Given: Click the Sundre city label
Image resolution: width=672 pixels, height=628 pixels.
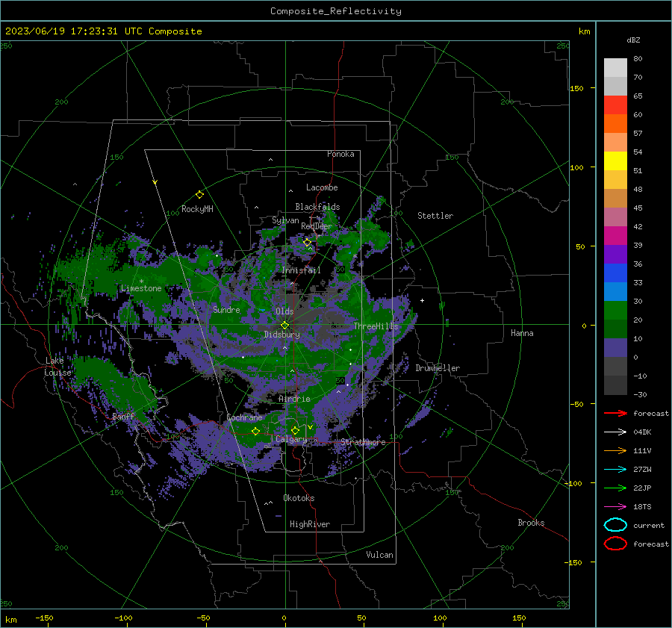Looking at the screenshot, I should [226, 309].
